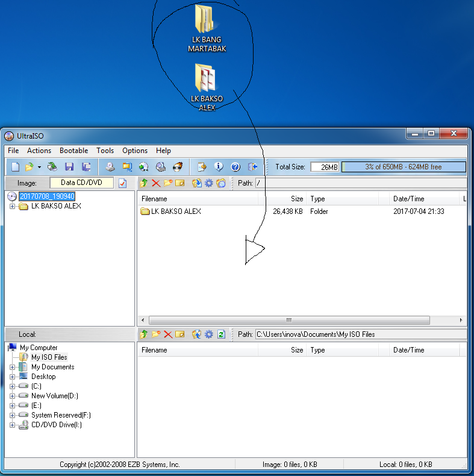Image resolution: width=474 pixels, height=476 pixels.
Task: Open the Tools menu
Action: pyautogui.click(x=105, y=151)
